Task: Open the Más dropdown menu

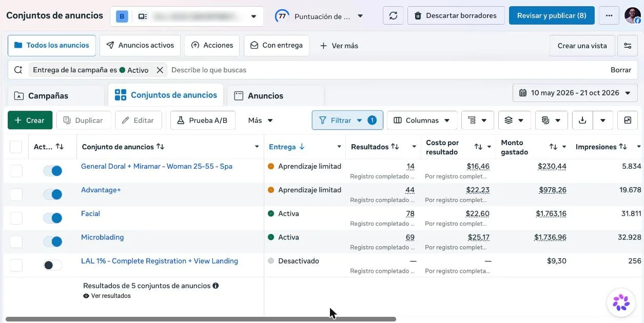Action: (261, 120)
